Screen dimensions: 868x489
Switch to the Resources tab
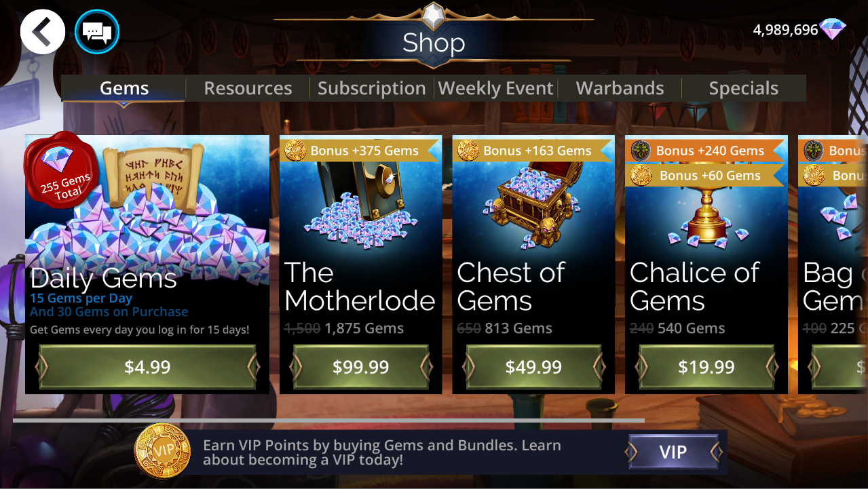(248, 88)
